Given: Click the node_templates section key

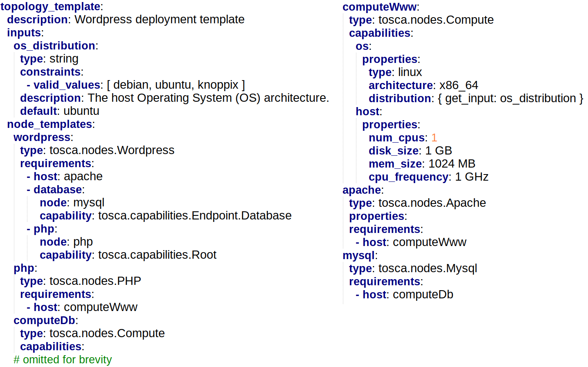Looking at the screenshot, I should 50,124.
